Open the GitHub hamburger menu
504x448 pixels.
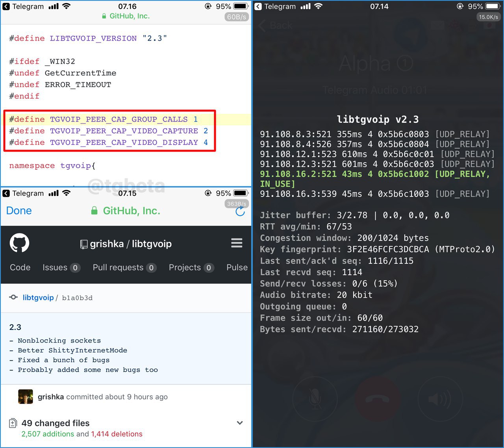(237, 243)
